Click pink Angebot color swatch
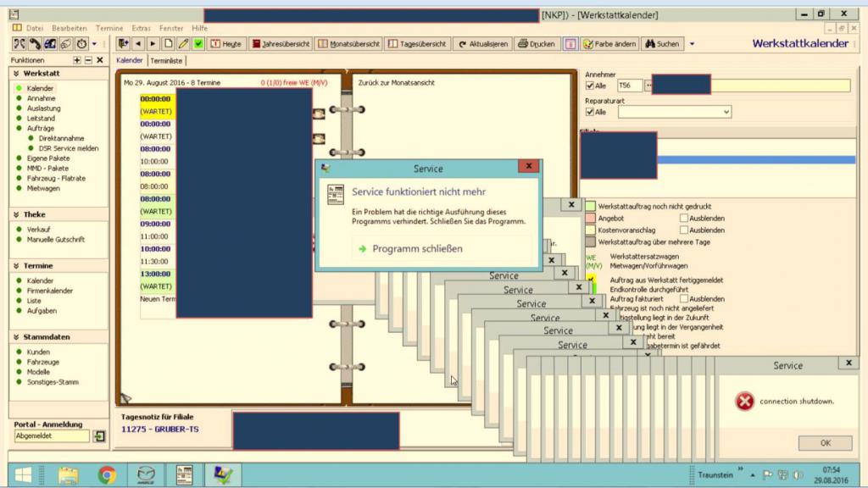 591,218
